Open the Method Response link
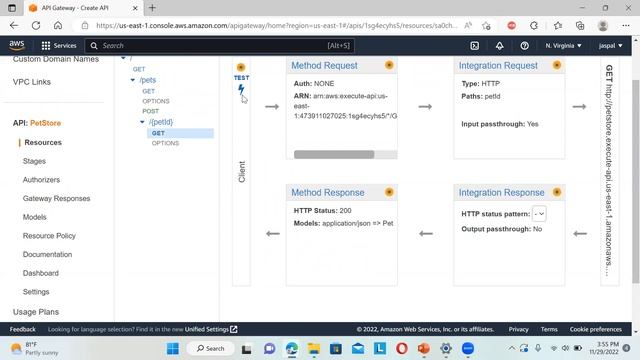This screenshot has width=640, height=360. click(x=328, y=193)
